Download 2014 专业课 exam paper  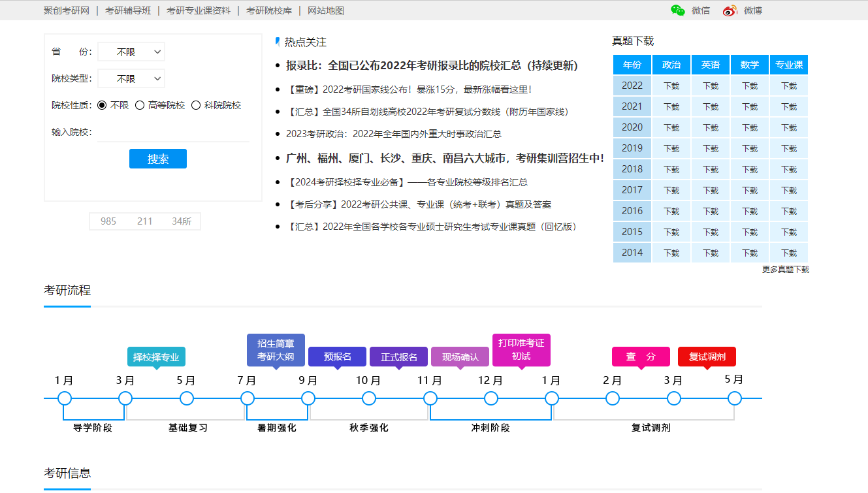[789, 253]
